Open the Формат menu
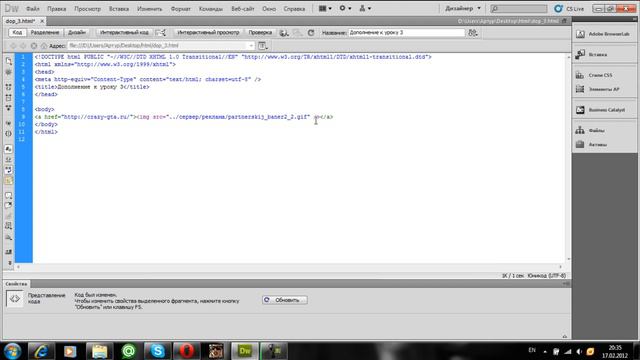Screen dimensions: 640x360 coord(180,9)
